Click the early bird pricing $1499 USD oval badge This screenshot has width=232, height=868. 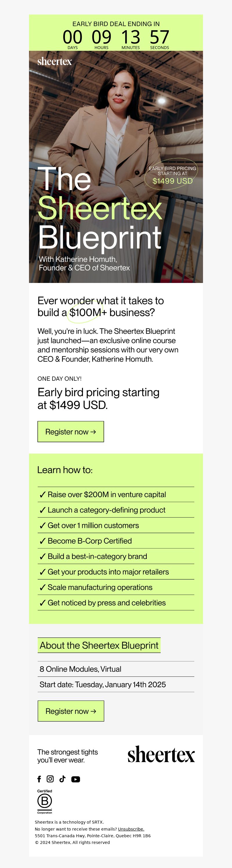pyautogui.click(x=172, y=174)
